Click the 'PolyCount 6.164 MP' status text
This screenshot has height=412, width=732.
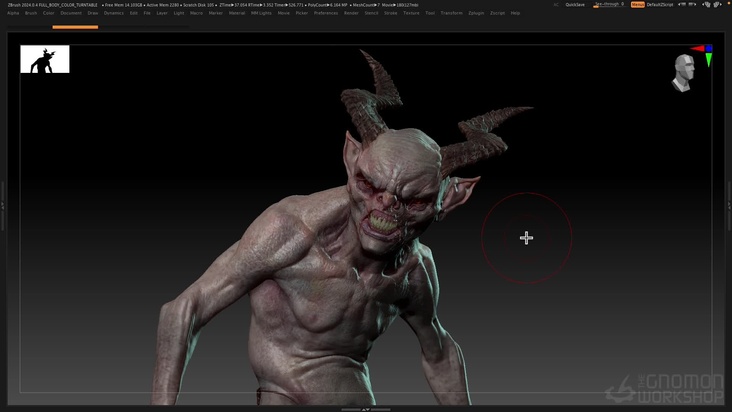click(x=326, y=5)
